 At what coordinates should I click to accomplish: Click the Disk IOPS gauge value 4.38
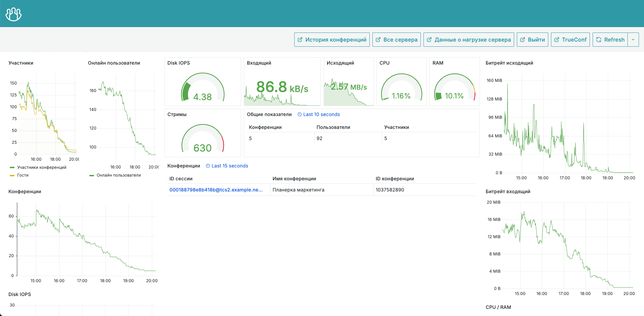click(203, 97)
